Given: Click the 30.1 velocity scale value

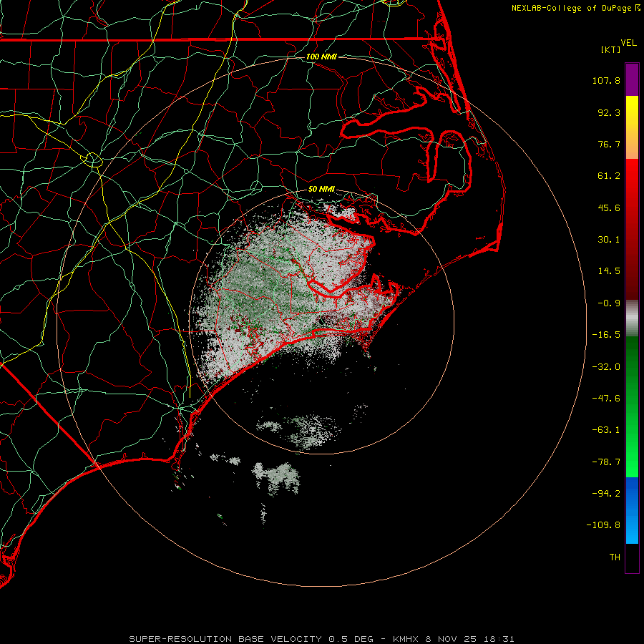Looking at the screenshot, I should click(609, 240).
